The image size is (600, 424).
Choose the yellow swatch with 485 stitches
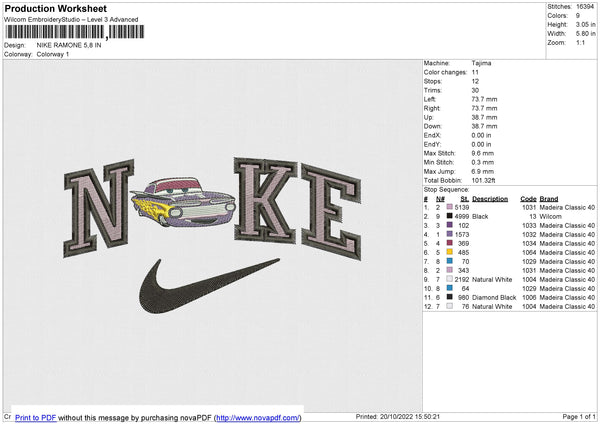(450, 252)
